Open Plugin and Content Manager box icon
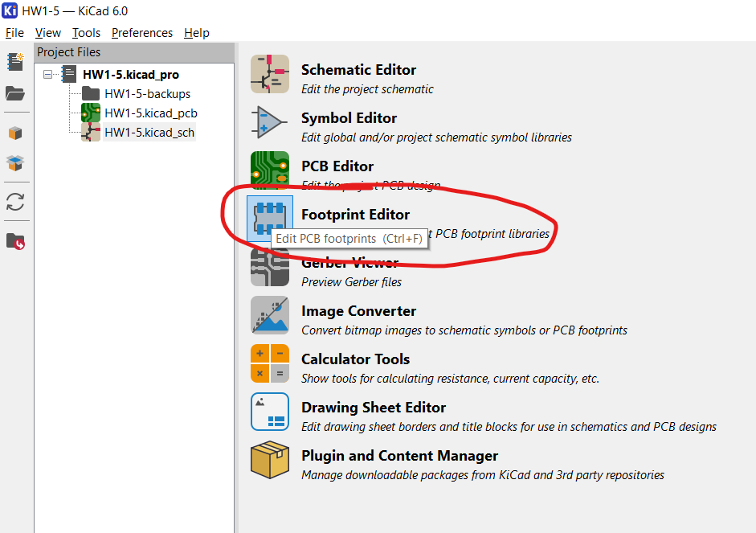This screenshot has height=533, width=756. pyautogui.click(x=269, y=460)
